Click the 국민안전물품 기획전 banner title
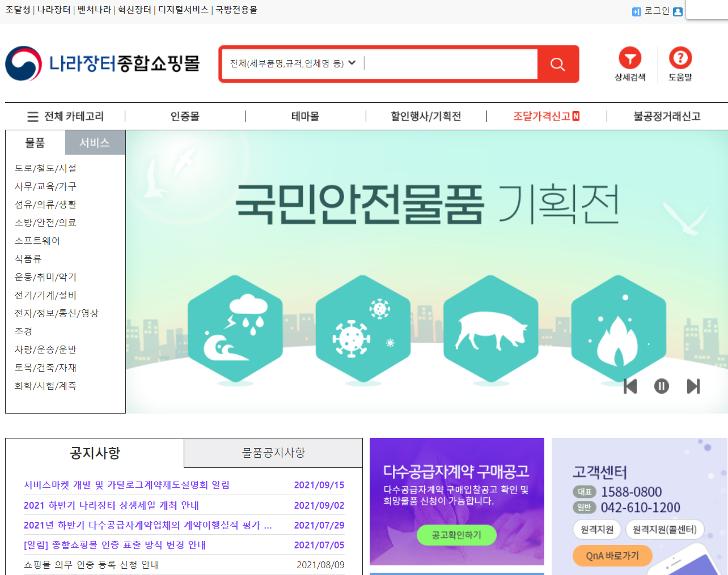The width and height of the screenshot is (728, 575). click(x=427, y=204)
